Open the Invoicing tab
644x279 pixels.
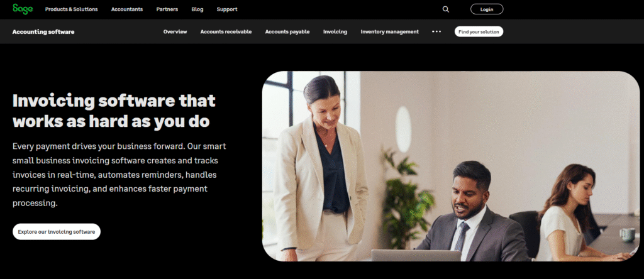point(335,31)
